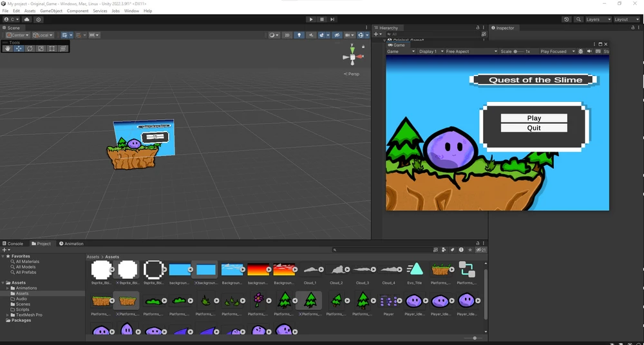The image size is (644, 345).
Task: Click the Pause button in top toolbar
Action: coord(322,19)
